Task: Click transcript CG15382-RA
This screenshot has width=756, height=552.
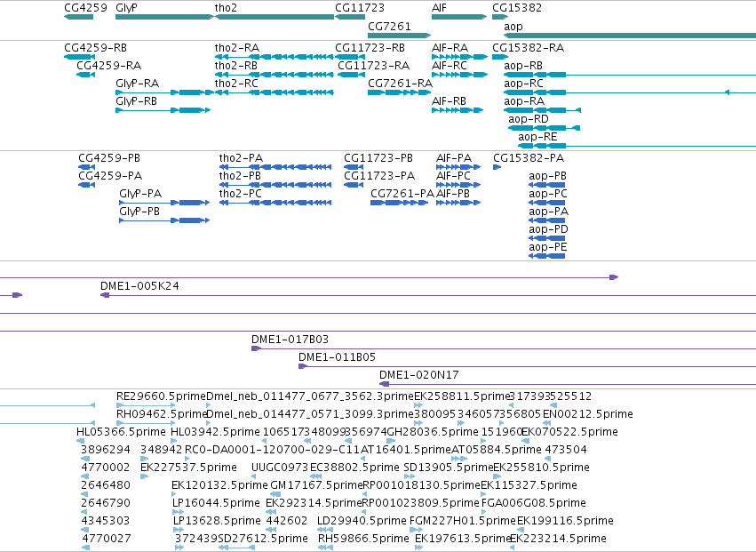Action: coord(500,57)
